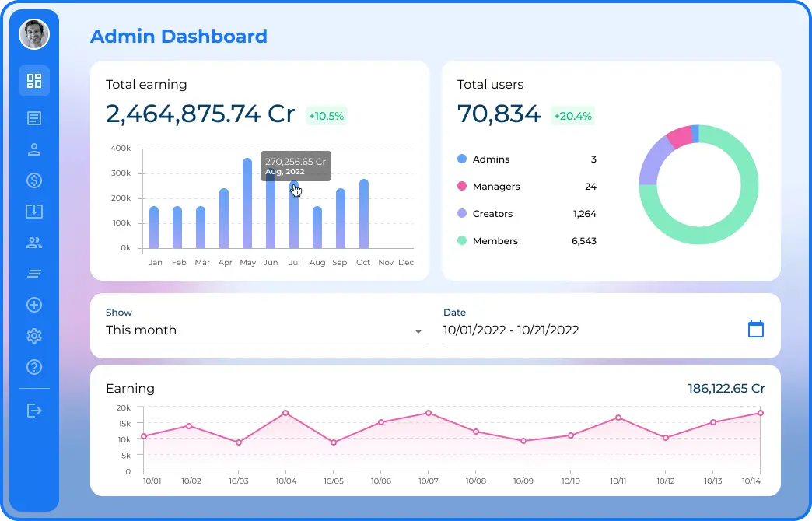Select the dashboard grid icon in sidebar
Viewport: 812px width, 521px height.
(x=34, y=81)
